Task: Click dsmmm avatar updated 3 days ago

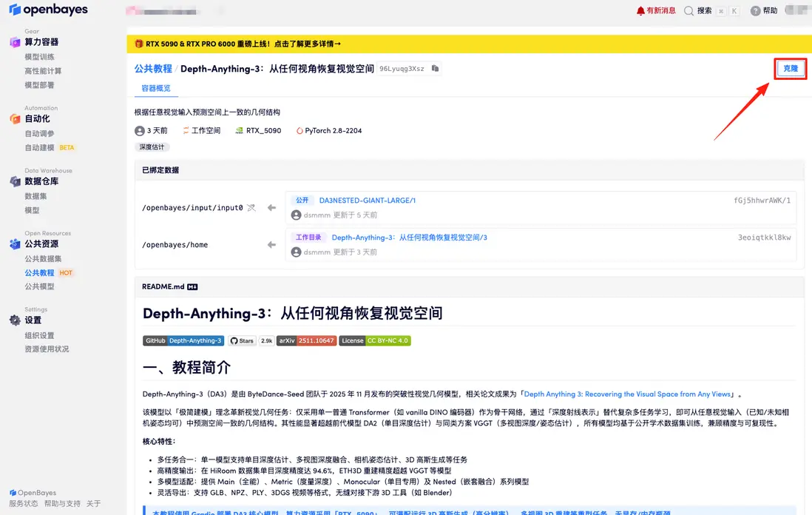Action: [297, 252]
